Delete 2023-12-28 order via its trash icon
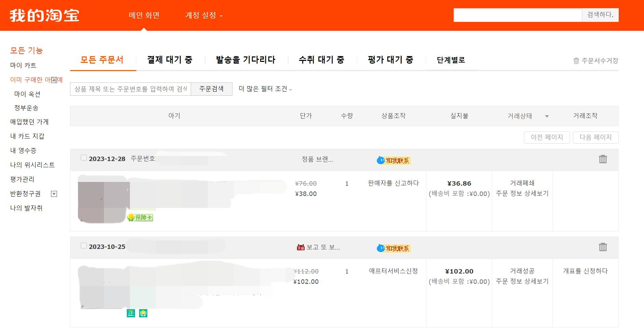 click(x=603, y=159)
